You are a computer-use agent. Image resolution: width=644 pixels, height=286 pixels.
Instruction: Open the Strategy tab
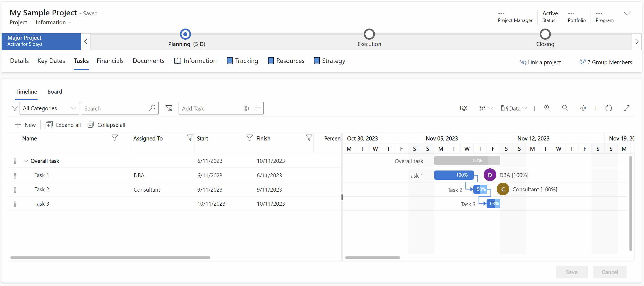329,61
